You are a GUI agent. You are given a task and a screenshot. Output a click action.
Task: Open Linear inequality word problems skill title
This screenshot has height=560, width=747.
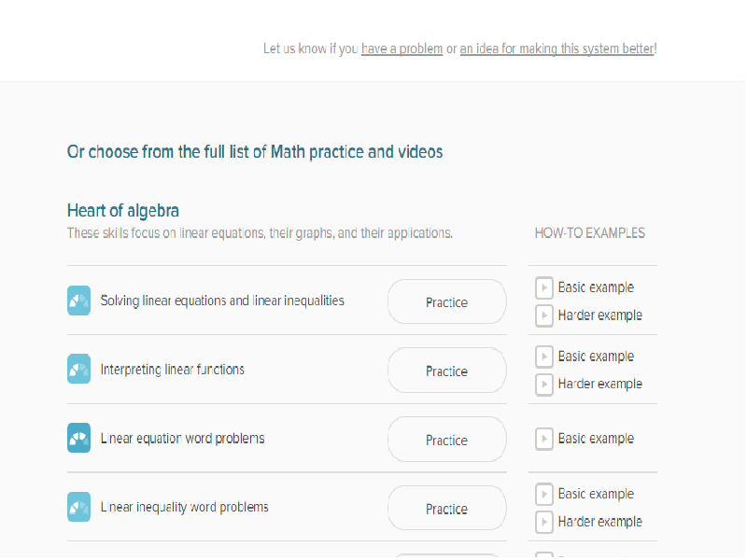(x=184, y=507)
